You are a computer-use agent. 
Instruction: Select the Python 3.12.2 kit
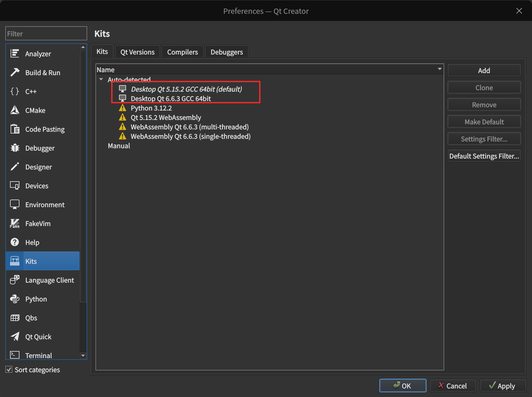point(151,108)
